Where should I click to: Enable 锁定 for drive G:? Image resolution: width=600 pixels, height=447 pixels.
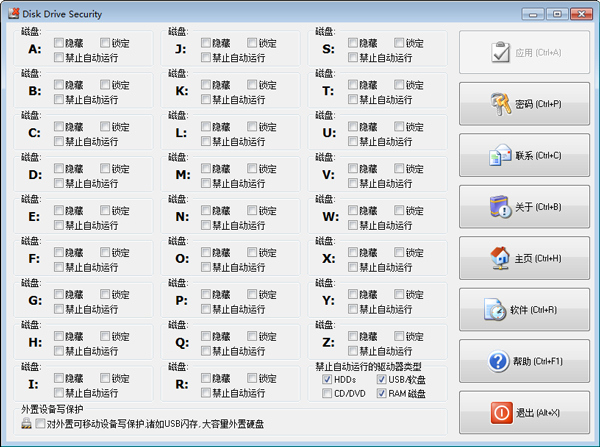coord(105,294)
